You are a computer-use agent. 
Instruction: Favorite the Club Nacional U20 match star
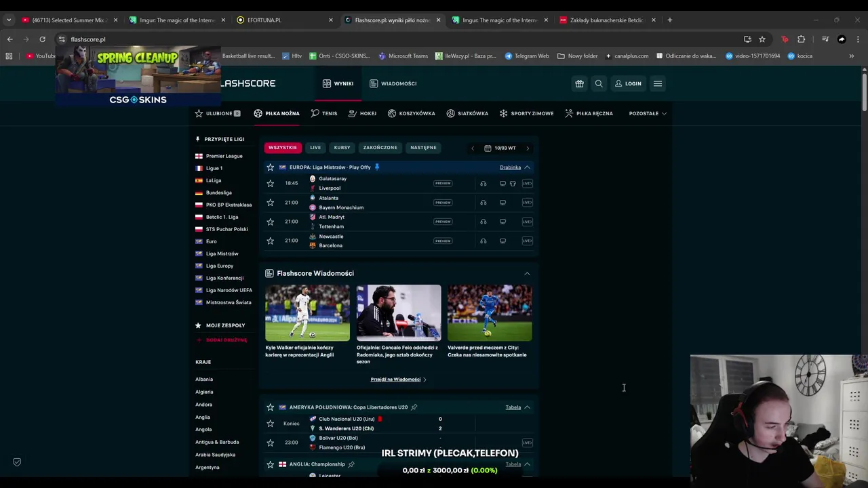270,423
